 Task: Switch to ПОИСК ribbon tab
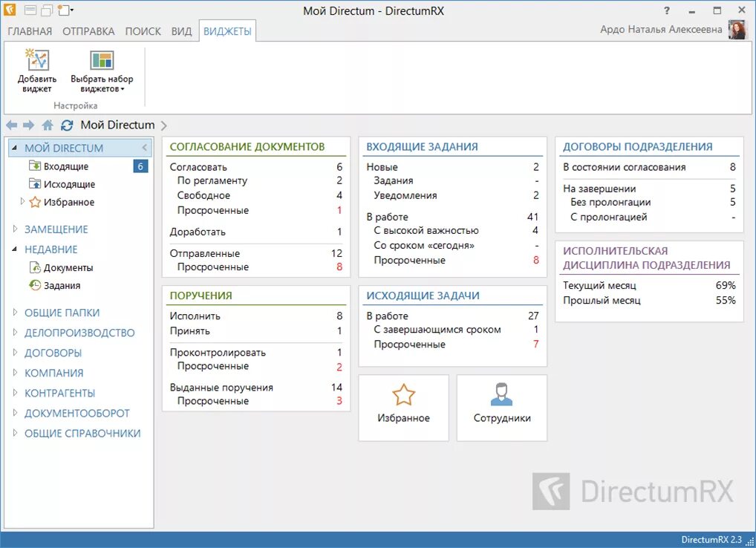coord(143,31)
